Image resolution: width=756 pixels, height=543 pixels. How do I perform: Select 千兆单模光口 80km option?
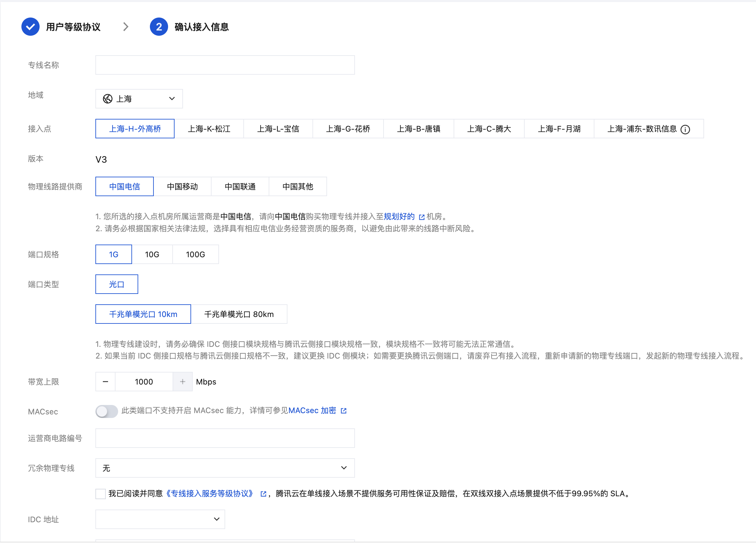pyautogui.click(x=239, y=314)
